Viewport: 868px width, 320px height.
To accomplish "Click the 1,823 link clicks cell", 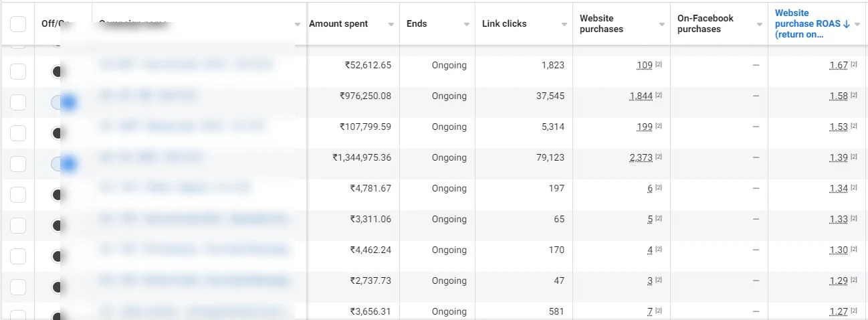I will [552, 66].
